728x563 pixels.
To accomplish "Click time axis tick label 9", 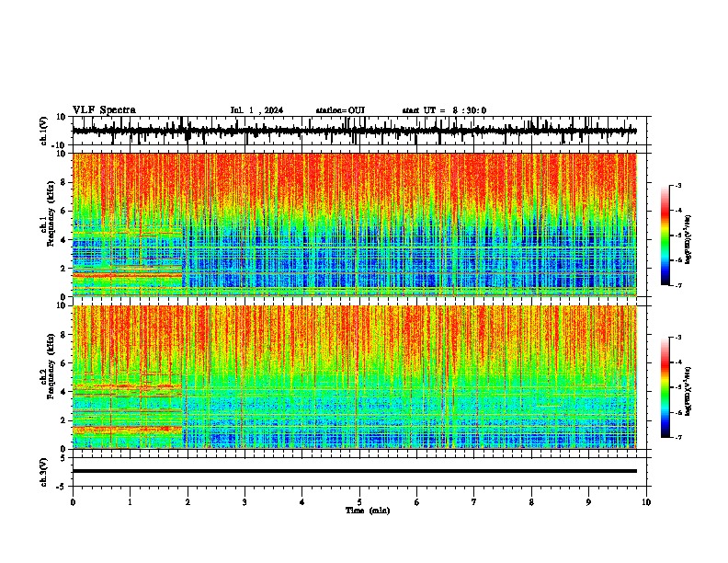I will (x=588, y=502).
